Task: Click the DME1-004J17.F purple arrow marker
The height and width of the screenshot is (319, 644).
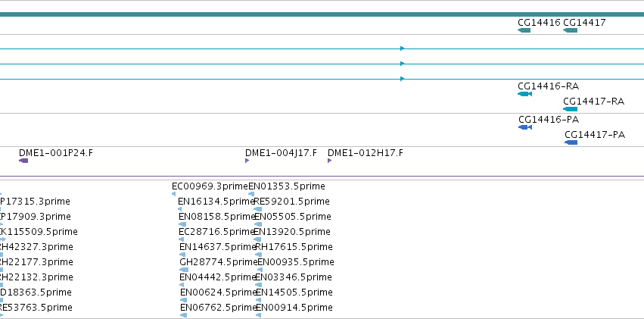Action: (247, 161)
